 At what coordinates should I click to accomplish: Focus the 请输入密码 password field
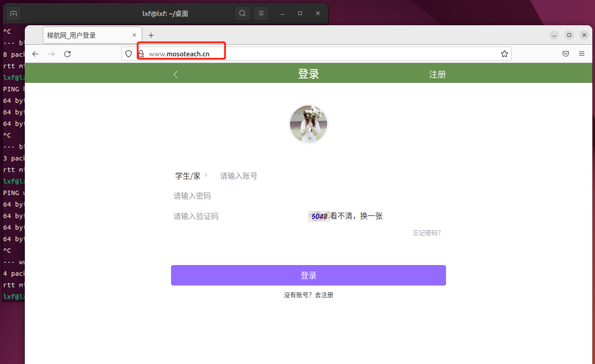point(308,196)
